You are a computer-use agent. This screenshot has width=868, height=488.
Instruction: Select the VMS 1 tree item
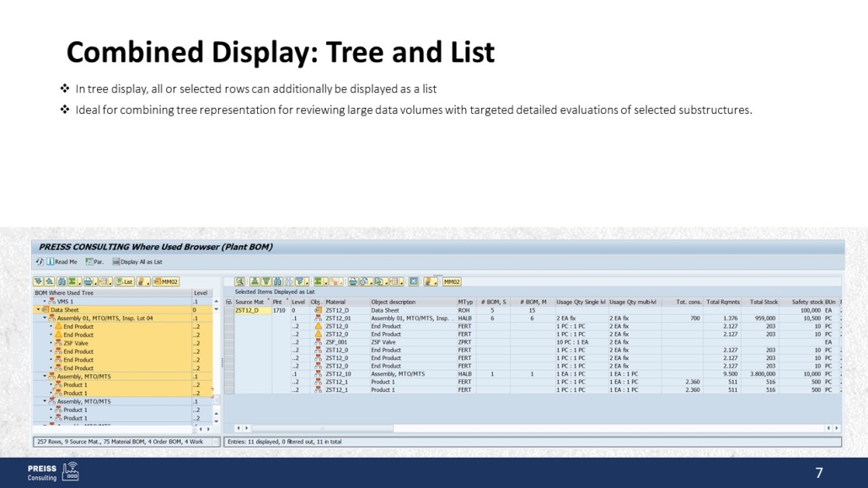65,302
